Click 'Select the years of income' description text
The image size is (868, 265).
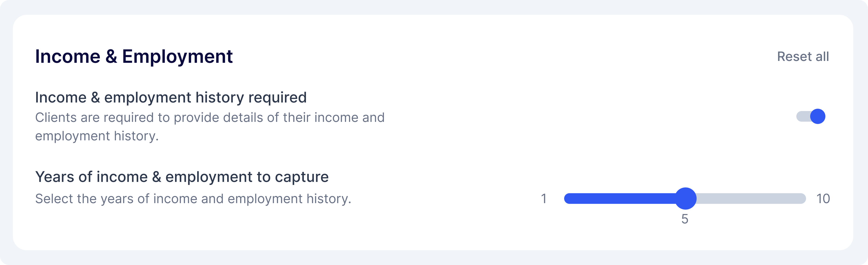193,199
